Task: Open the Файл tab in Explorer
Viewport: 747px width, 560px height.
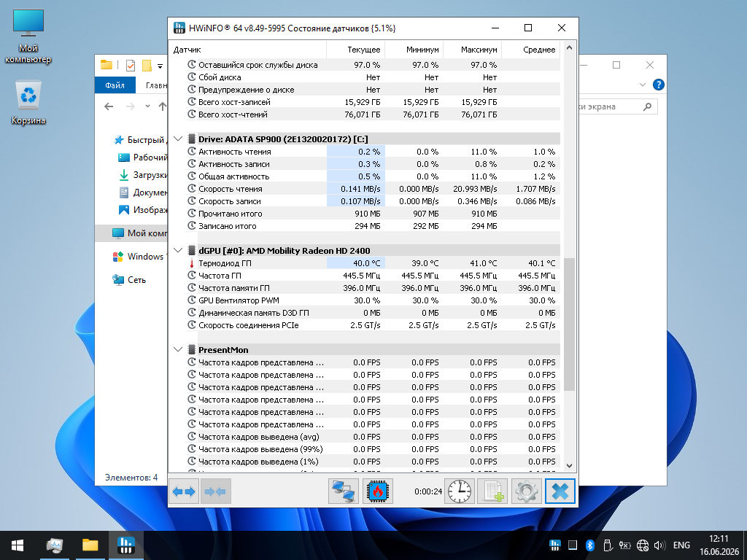Action: (115, 85)
